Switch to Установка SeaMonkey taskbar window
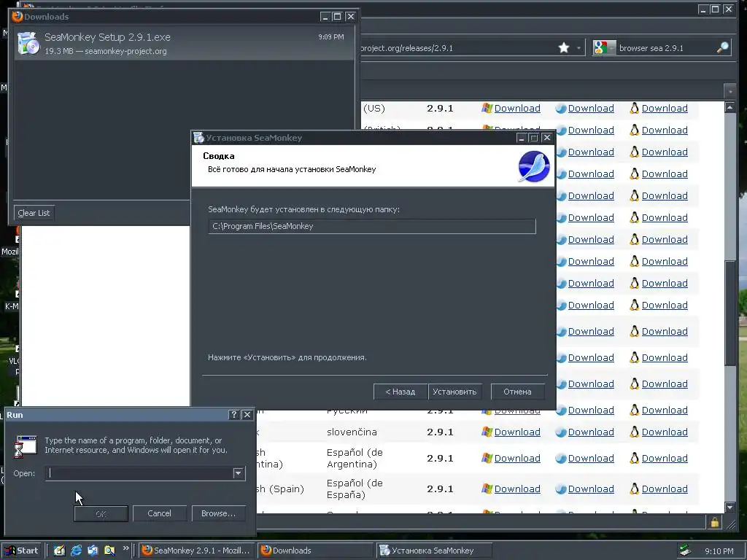Image resolution: width=747 pixels, height=560 pixels. point(433,551)
